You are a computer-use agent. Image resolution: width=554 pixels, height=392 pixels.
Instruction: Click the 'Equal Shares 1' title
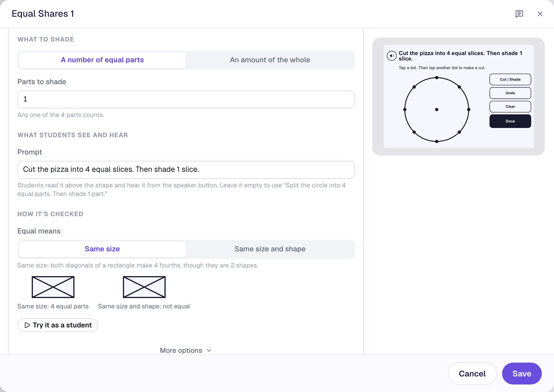pos(43,14)
